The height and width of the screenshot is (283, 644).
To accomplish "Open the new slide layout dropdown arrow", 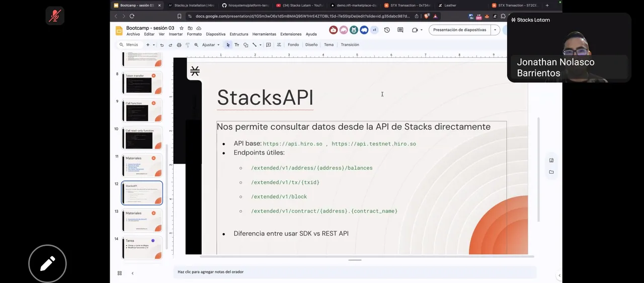I will point(153,45).
